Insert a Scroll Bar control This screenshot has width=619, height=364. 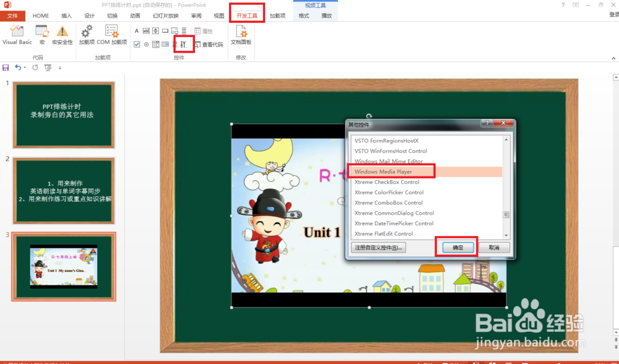pos(184,31)
